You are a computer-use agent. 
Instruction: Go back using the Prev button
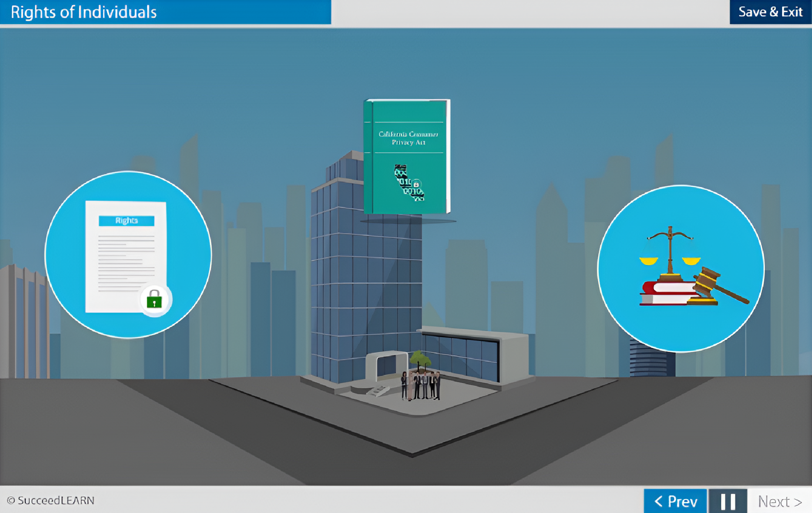675,501
